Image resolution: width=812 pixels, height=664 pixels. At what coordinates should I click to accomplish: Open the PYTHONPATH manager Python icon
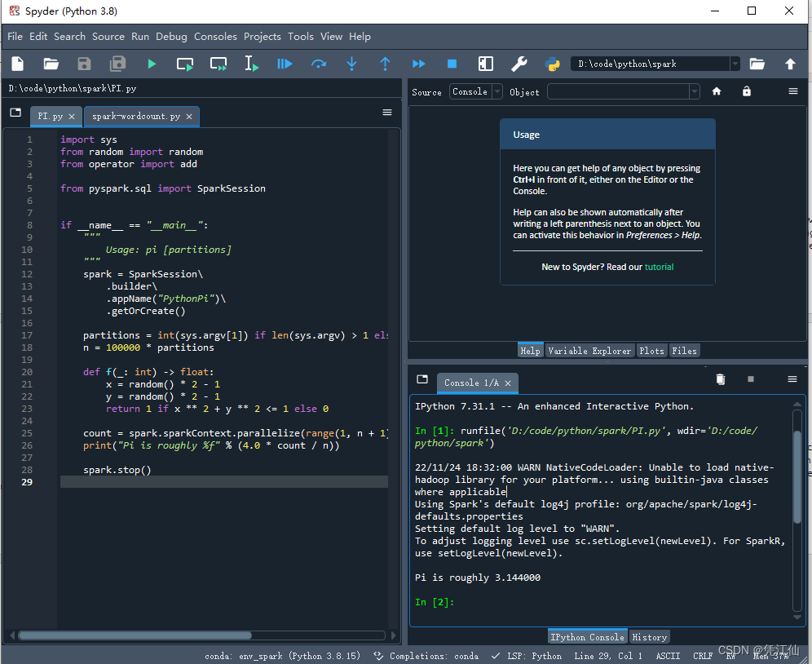point(553,64)
